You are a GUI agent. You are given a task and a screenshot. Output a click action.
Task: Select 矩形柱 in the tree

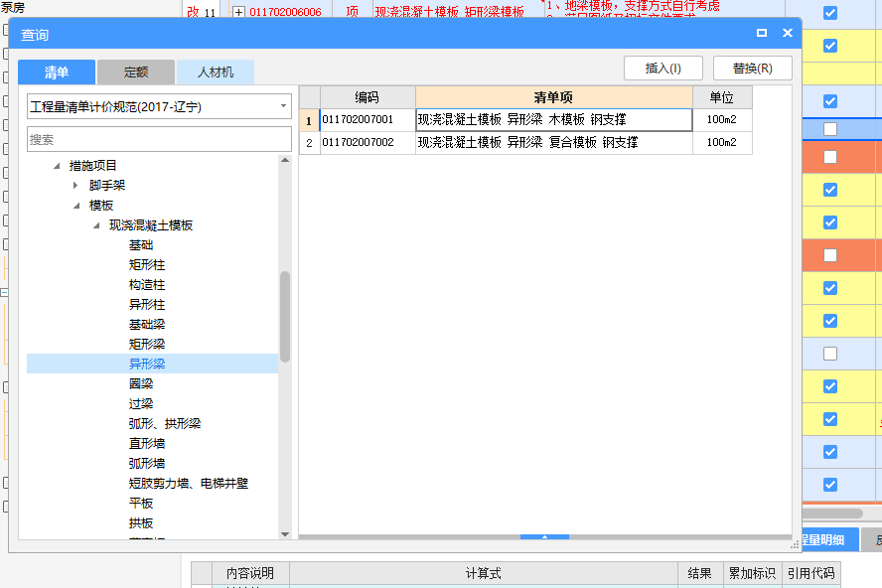click(x=147, y=265)
